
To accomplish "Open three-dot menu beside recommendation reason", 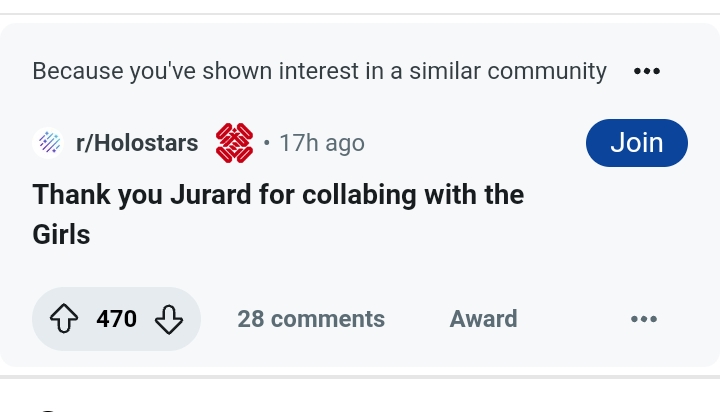I will (x=647, y=71).
